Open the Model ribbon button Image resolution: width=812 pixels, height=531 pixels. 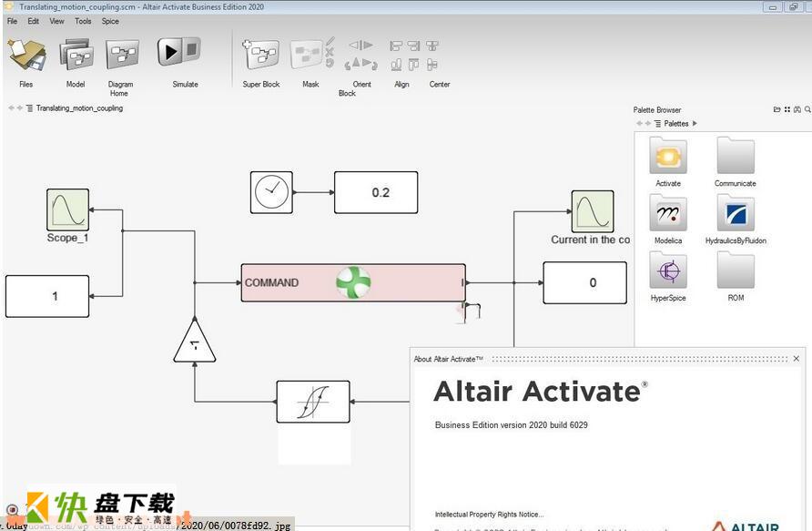76,55
